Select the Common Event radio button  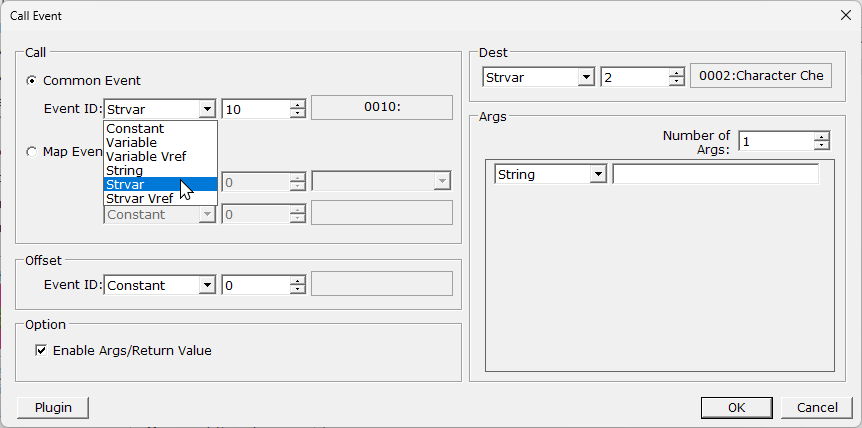click(32, 81)
